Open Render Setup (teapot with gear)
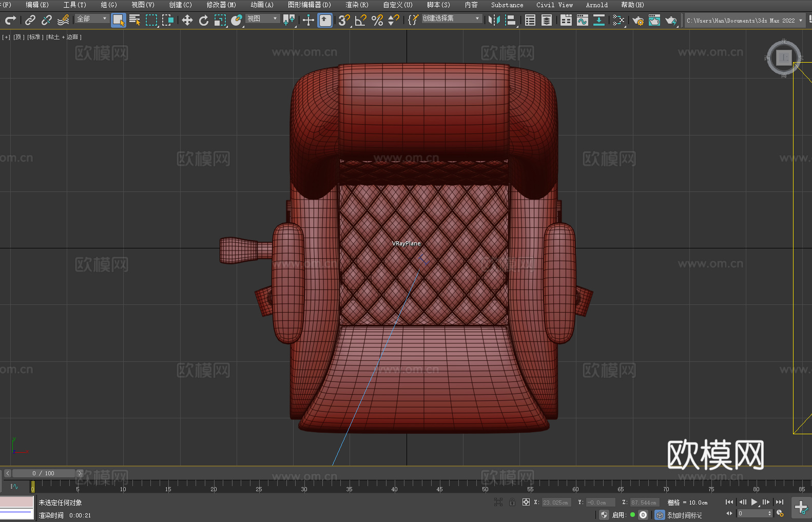Viewport: 812px width, 522px height. click(x=638, y=20)
